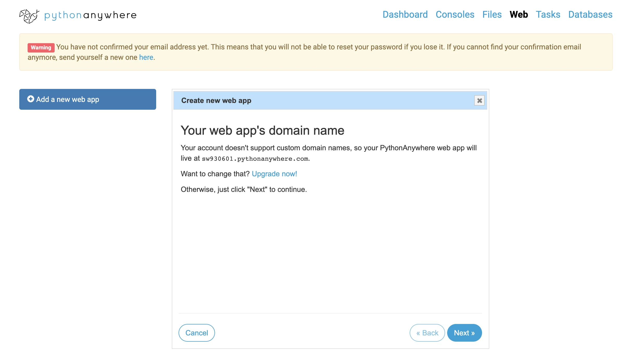Follow the Upgrade now! link
The height and width of the screenshot is (364, 633).
(274, 174)
